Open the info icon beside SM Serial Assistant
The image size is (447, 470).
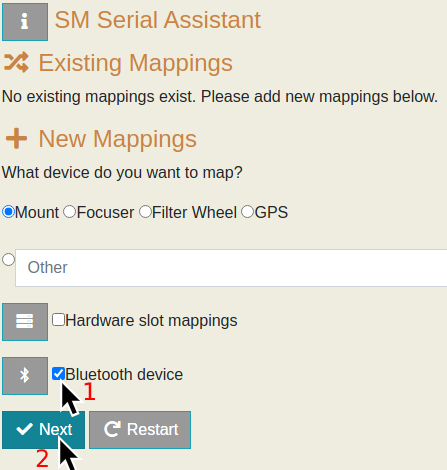pos(25,22)
